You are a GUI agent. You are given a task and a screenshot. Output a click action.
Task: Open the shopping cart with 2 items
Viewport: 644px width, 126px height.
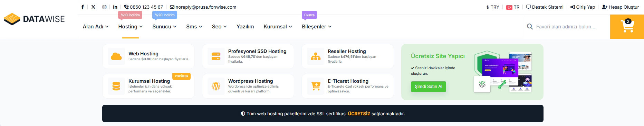627,26
